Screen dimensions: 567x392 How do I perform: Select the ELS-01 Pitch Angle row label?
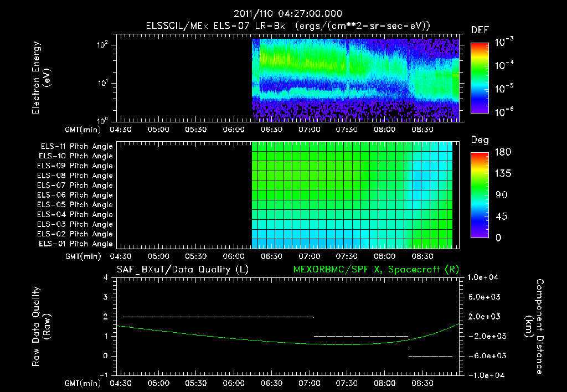click(76, 244)
